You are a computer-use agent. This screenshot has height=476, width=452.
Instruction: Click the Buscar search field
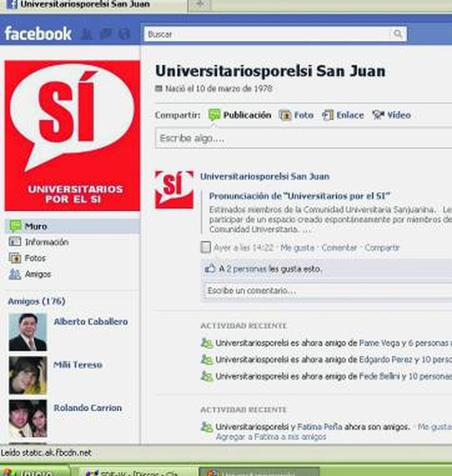[267, 34]
